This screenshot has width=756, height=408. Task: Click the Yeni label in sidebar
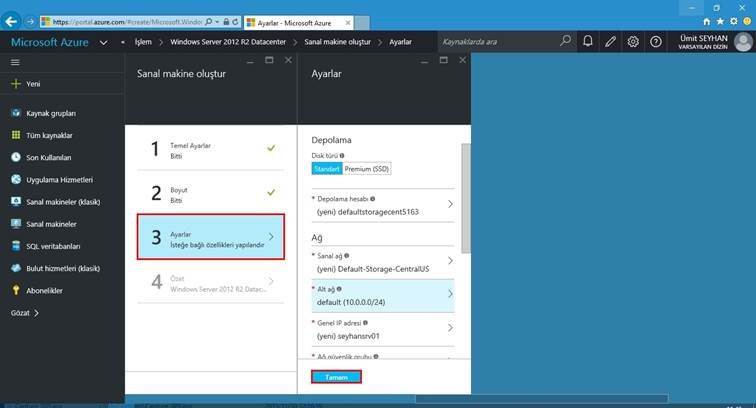coord(33,84)
